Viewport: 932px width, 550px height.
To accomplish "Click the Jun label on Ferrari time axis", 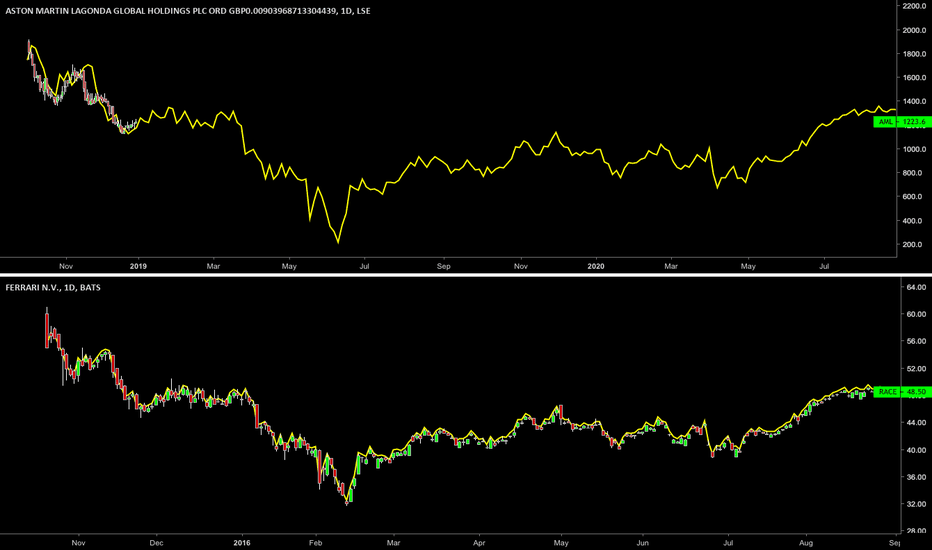I will [x=643, y=543].
